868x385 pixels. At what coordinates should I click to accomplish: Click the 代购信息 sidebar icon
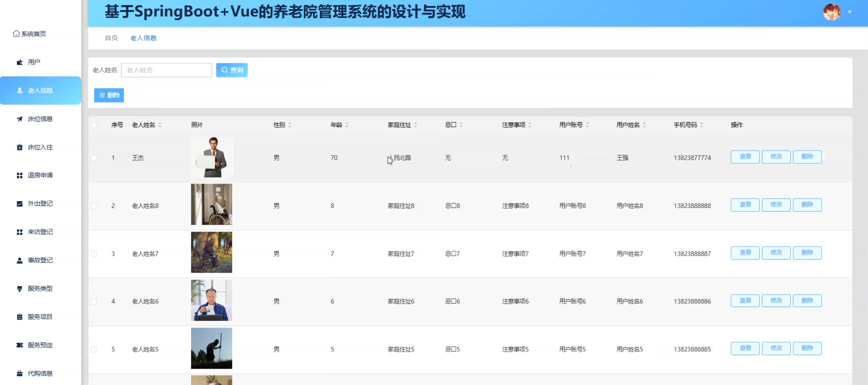coord(20,374)
